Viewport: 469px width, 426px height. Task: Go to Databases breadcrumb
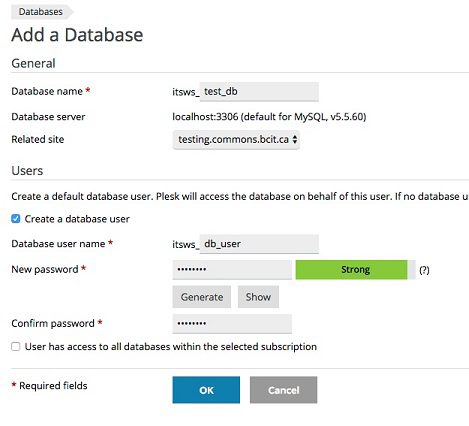click(x=41, y=12)
